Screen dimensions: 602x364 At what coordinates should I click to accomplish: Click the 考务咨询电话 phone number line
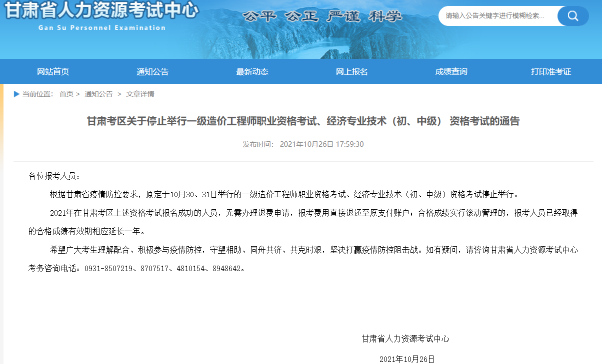click(137, 268)
